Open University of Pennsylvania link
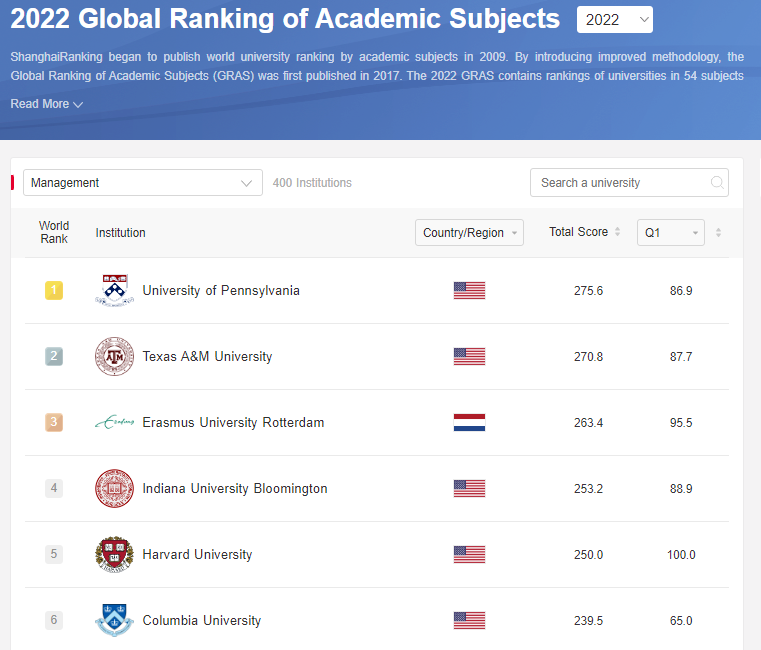This screenshot has width=761, height=650. point(221,290)
